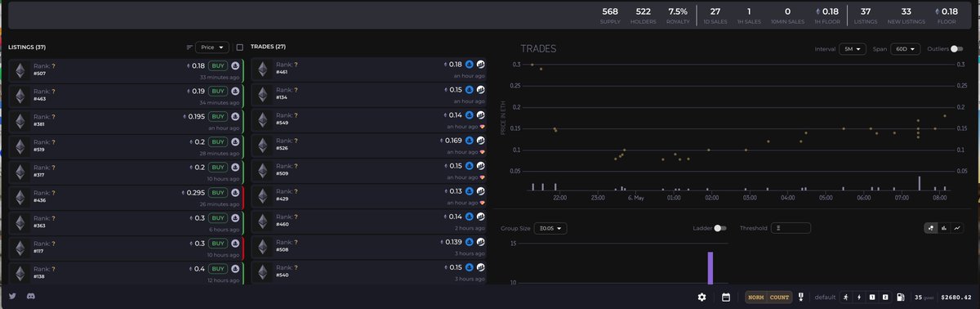Toggle the NORM mode button
This screenshot has width=980, height=309.
[x=756, y=297]
